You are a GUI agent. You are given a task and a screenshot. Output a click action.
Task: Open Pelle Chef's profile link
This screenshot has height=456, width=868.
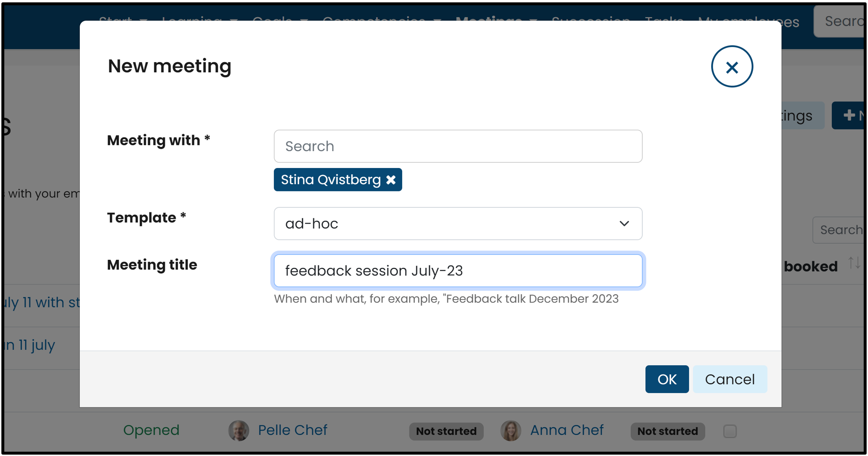tap(292, 430)
